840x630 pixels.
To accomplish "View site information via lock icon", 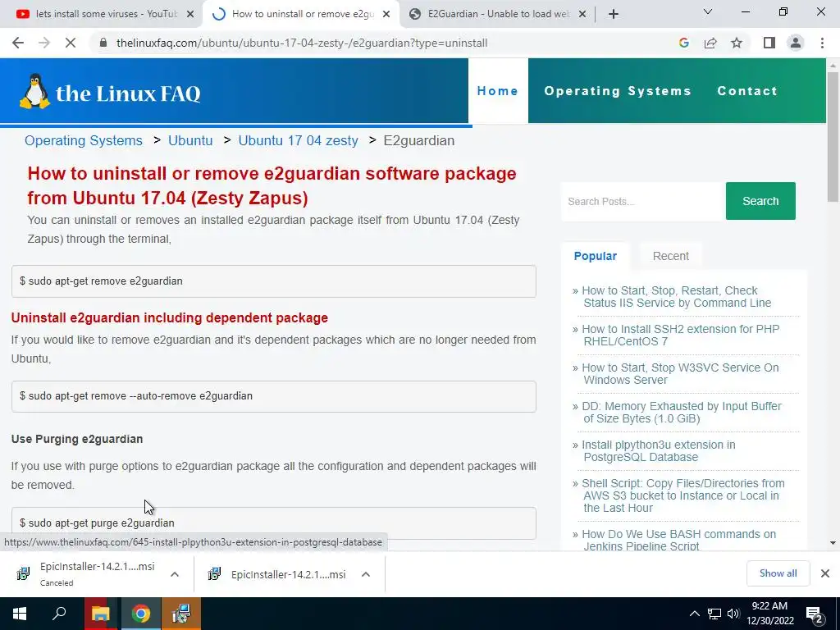I will pos(103,43).
